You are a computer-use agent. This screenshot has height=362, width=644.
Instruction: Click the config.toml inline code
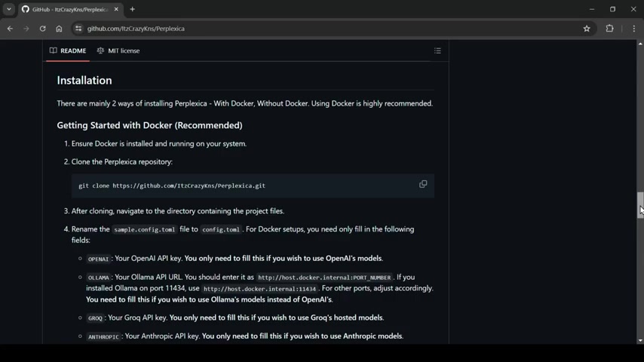click(220, 229)
